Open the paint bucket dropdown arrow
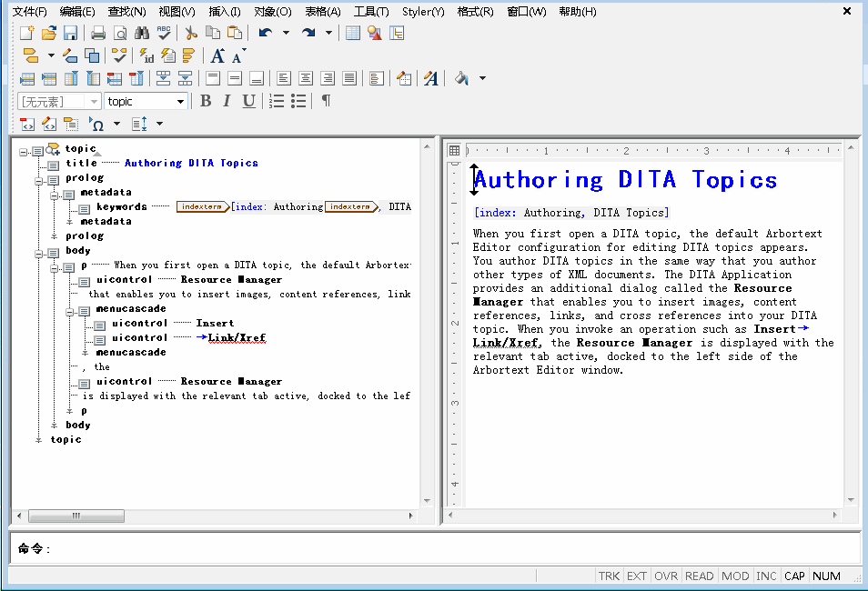This screenshot has width=868, height=591. tap(483, 78)
